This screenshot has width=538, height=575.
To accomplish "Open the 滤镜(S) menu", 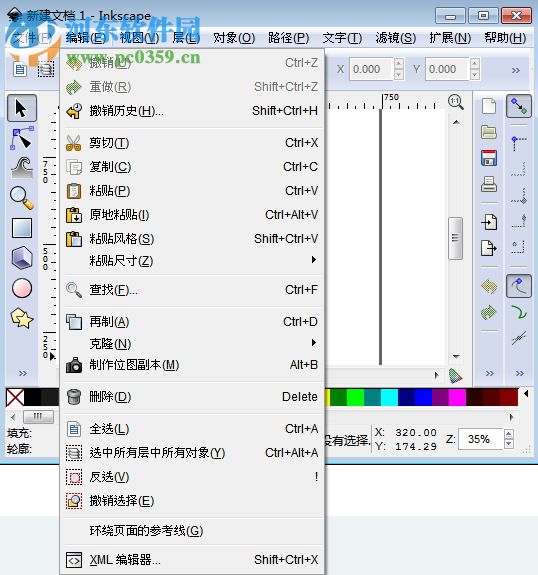I will coord(396,38).
